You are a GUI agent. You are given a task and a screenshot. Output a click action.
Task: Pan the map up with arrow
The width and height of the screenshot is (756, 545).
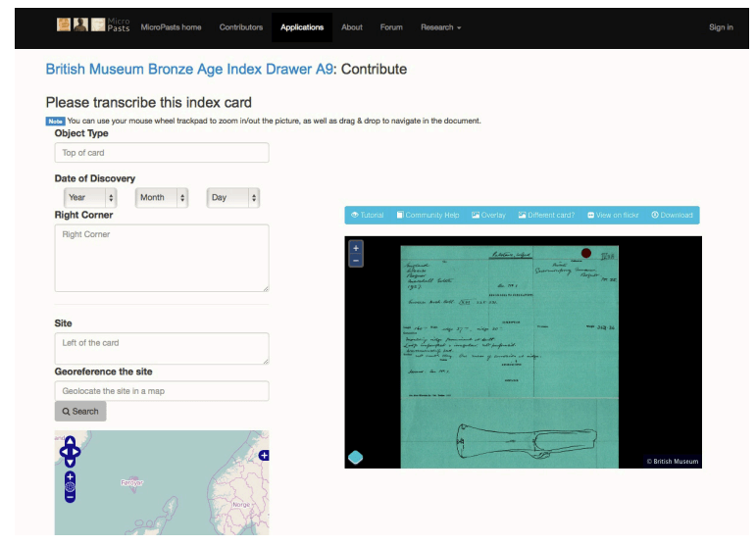coord(70,441)
